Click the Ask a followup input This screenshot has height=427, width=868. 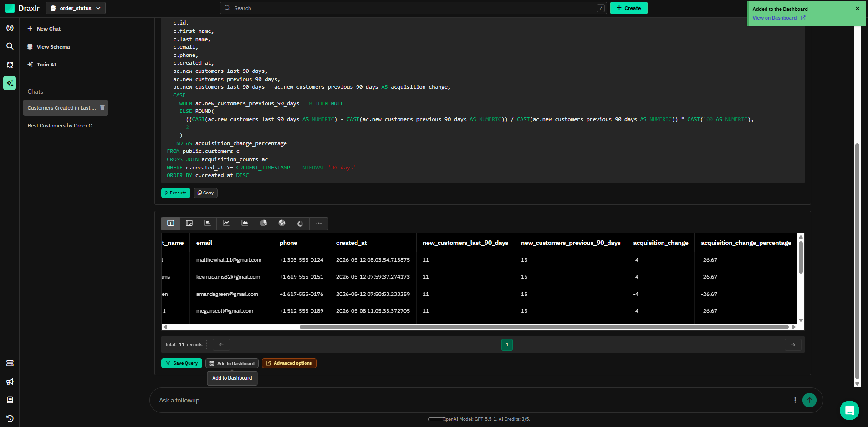point(474,400)
